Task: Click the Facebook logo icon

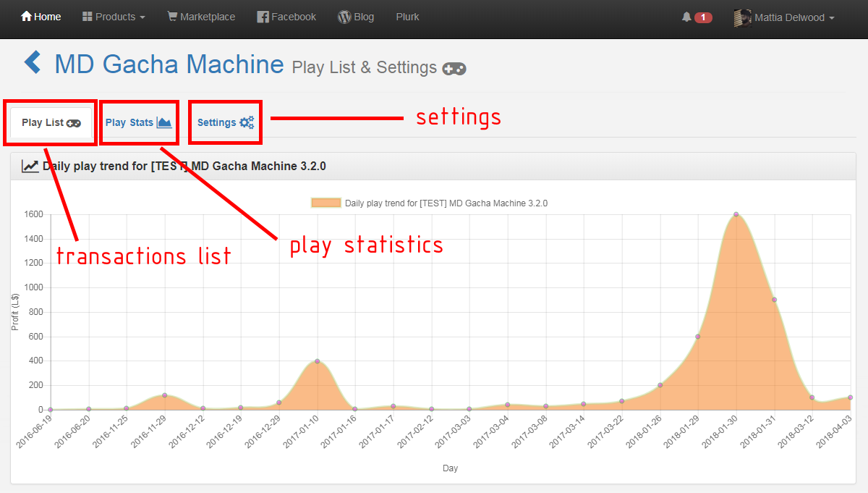Action: pos(263,17)
